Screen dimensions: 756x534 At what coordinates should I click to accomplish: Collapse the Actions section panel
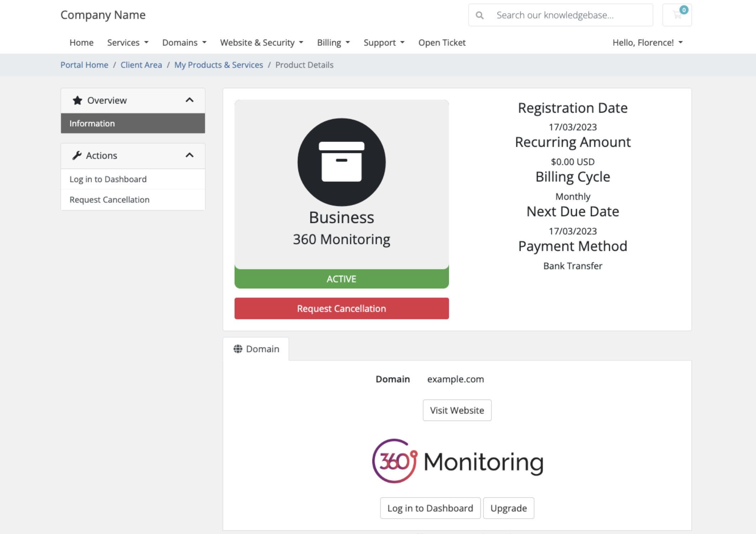[190, 155]
